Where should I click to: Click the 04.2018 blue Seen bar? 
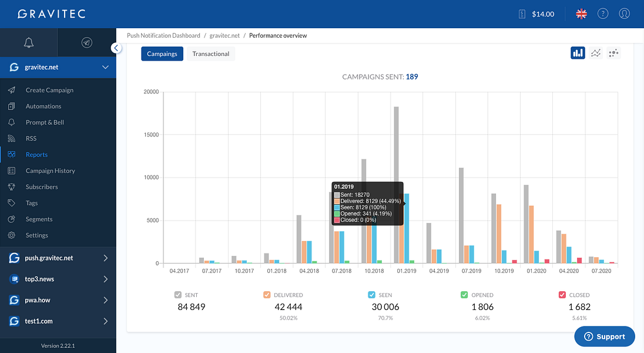point(309,252)
